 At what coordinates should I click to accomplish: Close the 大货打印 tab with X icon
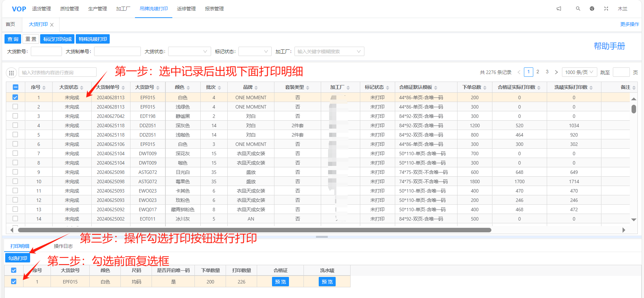click(52, 25)
